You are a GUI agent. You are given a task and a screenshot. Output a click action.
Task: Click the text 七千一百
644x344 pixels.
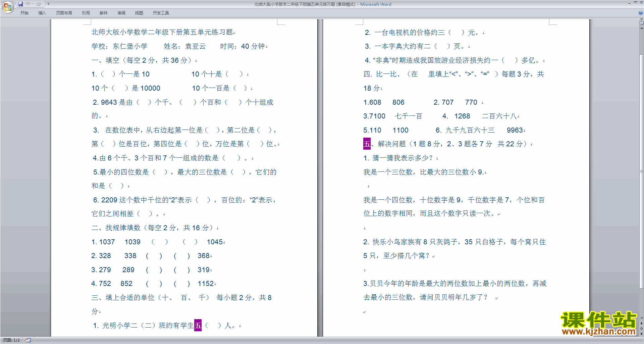[x=408, y=116]
